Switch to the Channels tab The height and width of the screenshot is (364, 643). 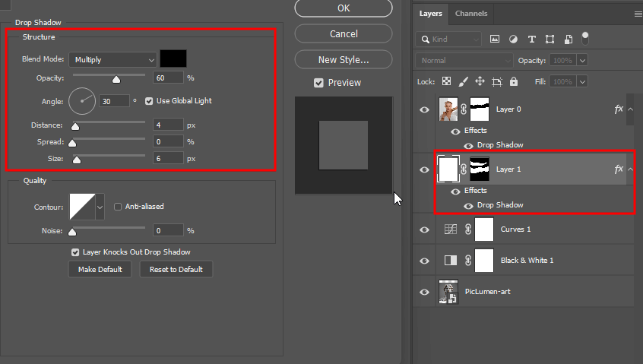click(471, 14)
